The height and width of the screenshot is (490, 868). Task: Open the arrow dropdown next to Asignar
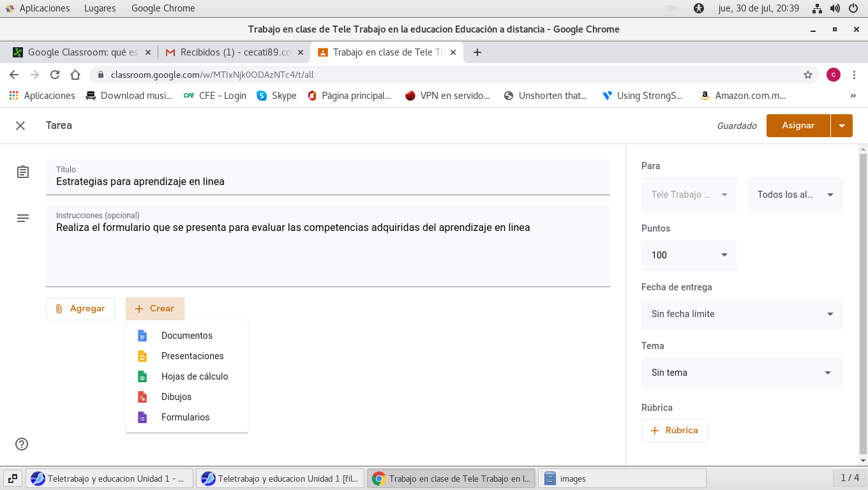842,126
